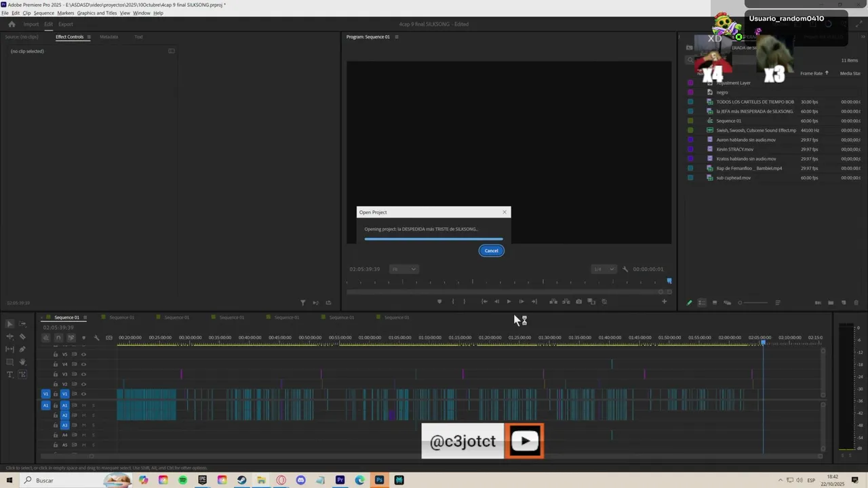Open timeline display settings wrench
The image size is (868, 488).
pyautogui.click(x=96, y=338)
